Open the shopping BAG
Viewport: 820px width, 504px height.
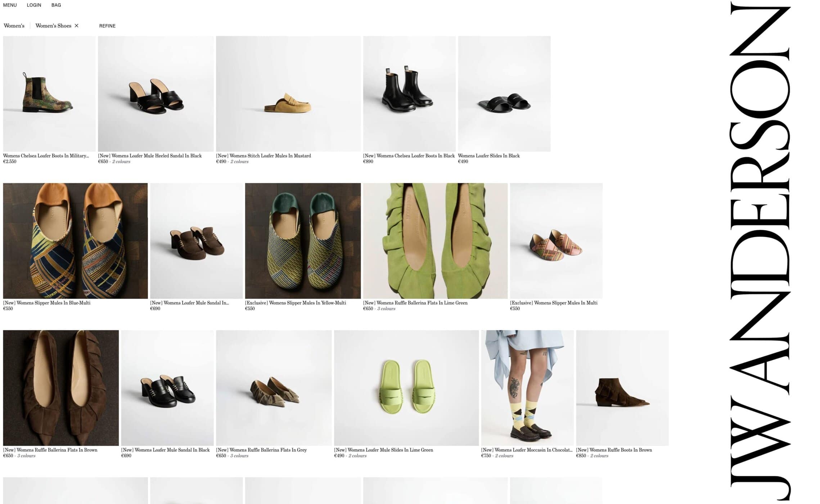(56, 5)
